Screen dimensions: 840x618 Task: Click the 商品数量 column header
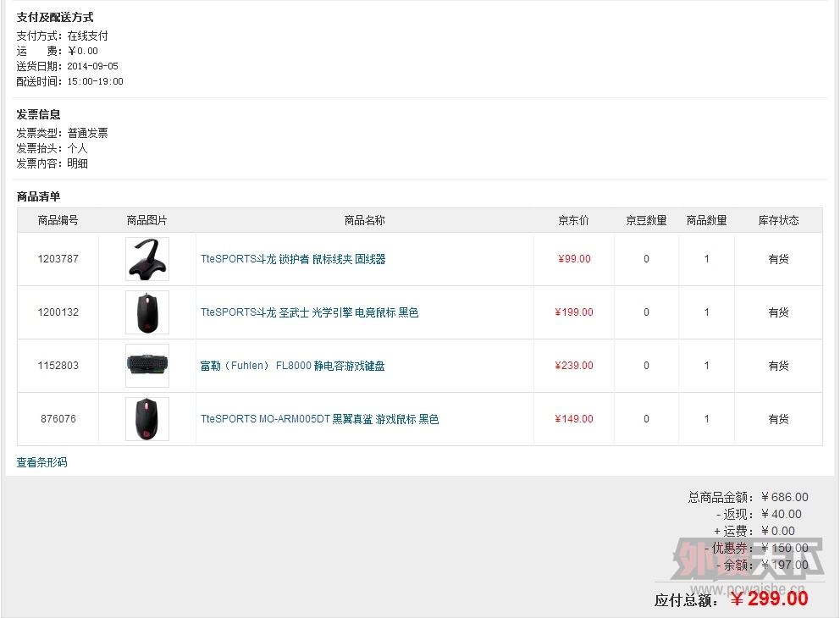point(706,220)
